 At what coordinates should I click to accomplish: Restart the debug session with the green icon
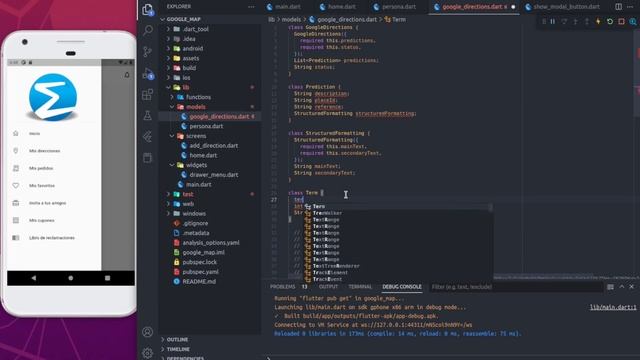pos(610,22)
